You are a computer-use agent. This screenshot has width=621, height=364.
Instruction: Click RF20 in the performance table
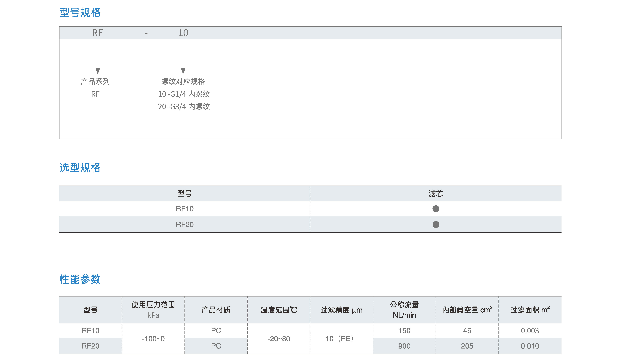(90, 346)
